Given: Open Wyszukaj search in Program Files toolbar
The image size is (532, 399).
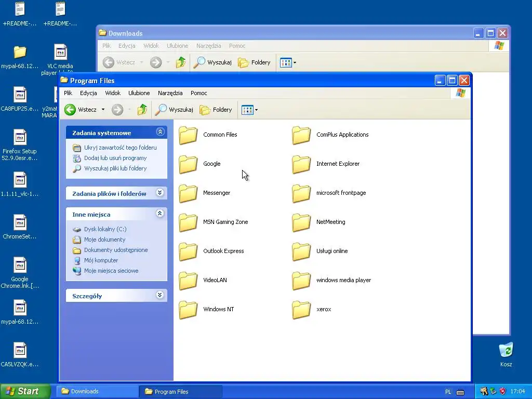Looking at the screenshot, I should pyautogui.click(x=174, y=110).
